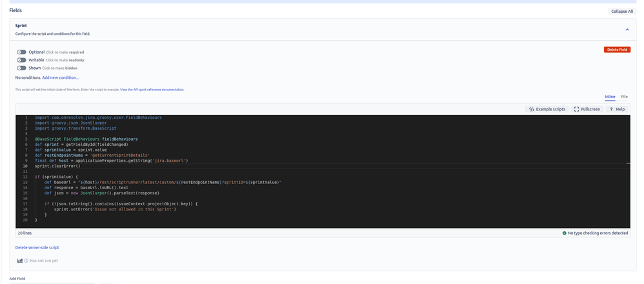Click the Has not run yet status text
This screenshot has height=284, width=644.
[44, 261]
